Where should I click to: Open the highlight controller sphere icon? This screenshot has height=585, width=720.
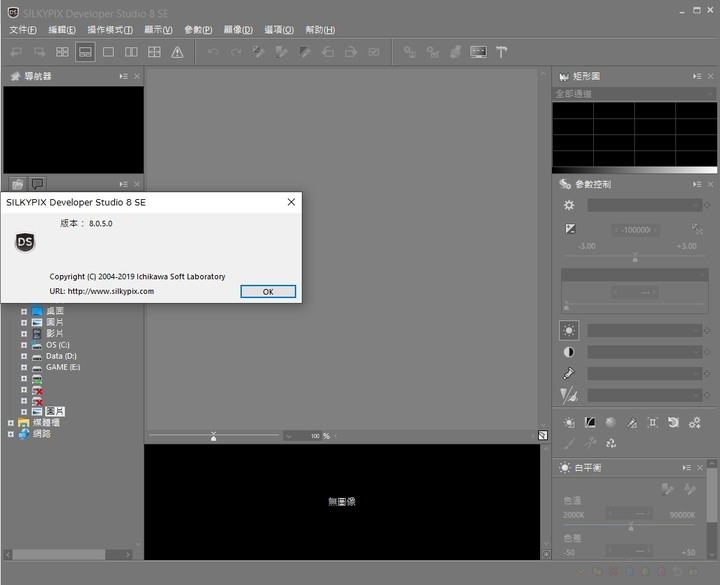(x=611, y=422)
